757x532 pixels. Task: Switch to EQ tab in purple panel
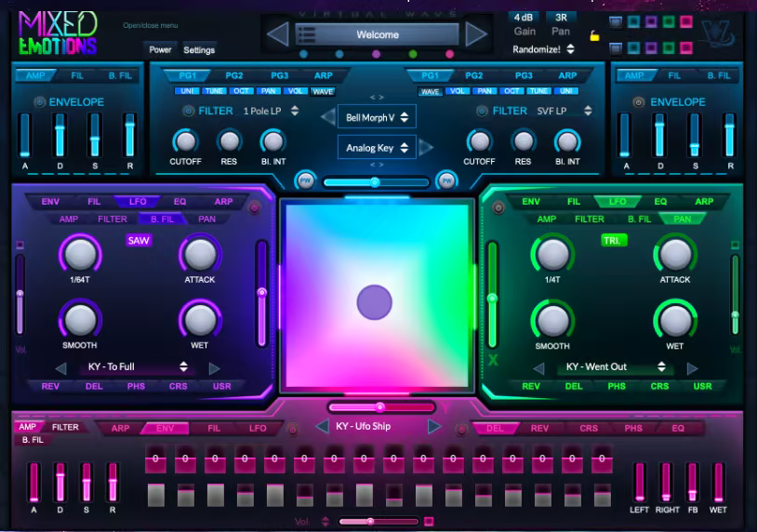pos(179,201)
